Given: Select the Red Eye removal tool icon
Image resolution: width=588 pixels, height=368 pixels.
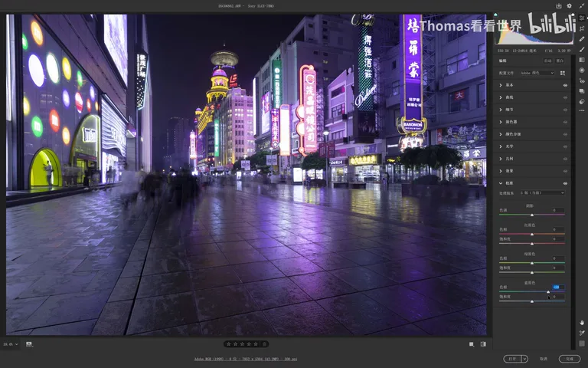Looking at the screenshot, I should (582, 80).
